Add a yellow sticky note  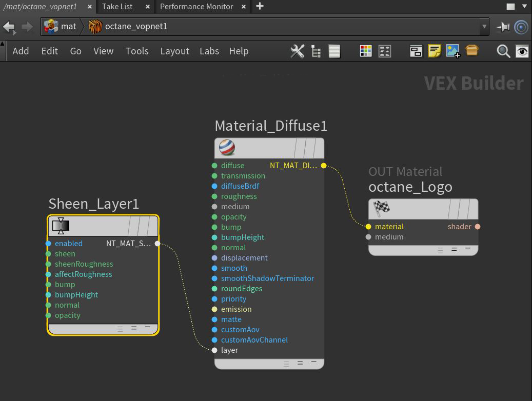(x=435, y=51)
